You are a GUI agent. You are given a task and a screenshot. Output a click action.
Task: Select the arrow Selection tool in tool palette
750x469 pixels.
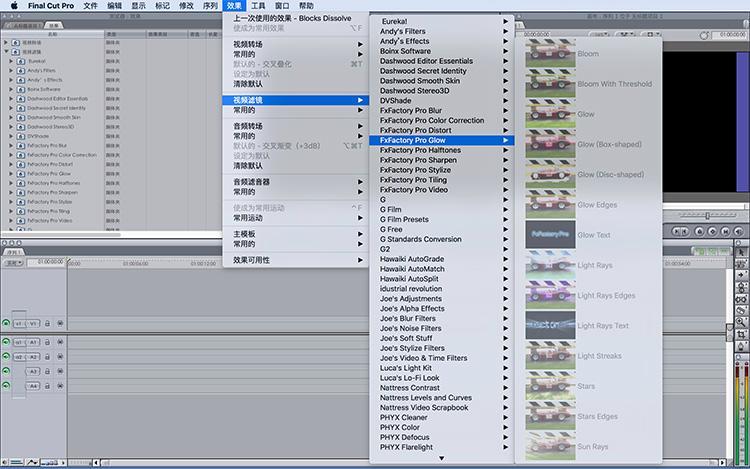click(x=741, y=252)
